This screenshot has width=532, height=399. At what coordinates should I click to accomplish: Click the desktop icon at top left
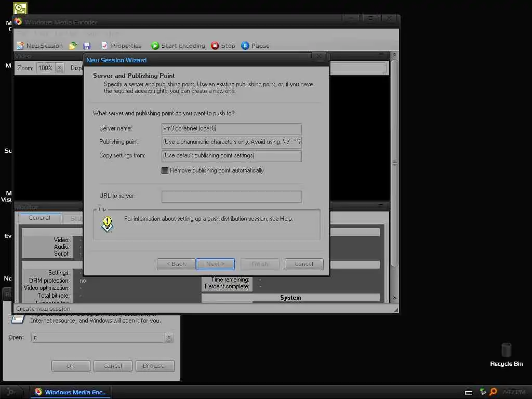coord(20,8)
